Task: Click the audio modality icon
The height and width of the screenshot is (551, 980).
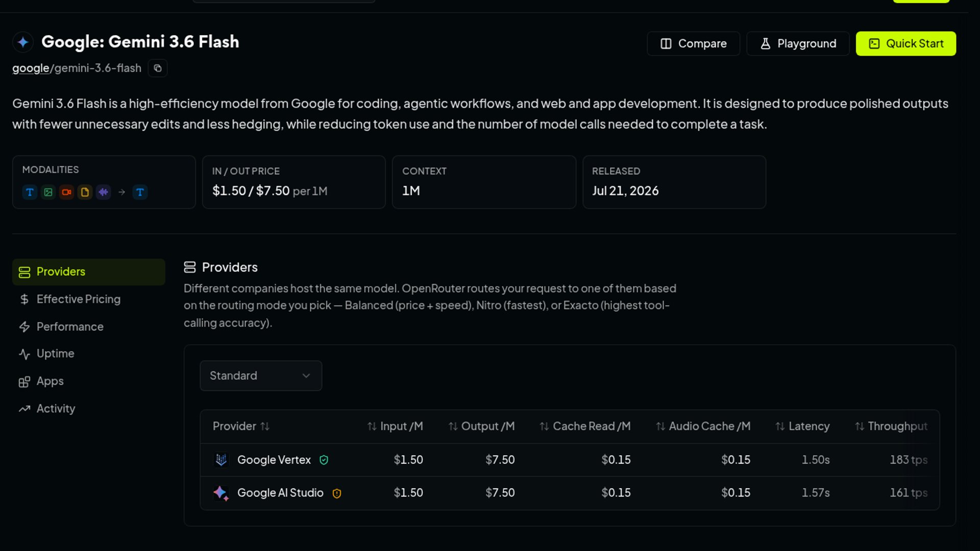Action: pyautogui.click(x=103, y=192)
